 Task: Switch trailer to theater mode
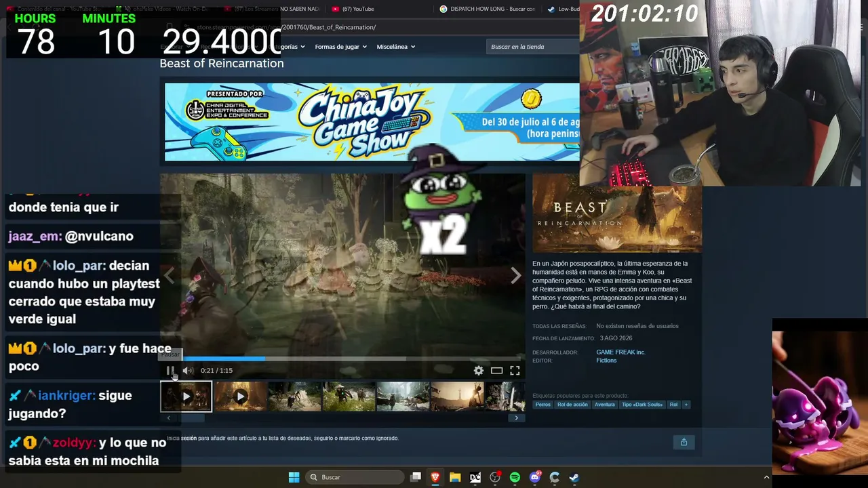click(497, 370)
